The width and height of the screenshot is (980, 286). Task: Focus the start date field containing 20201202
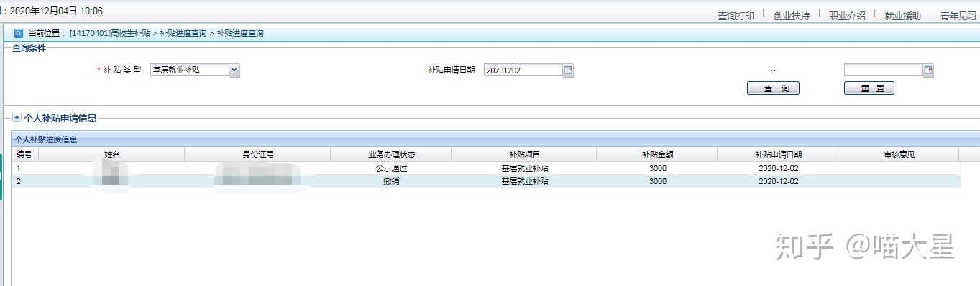coord(523,70)
